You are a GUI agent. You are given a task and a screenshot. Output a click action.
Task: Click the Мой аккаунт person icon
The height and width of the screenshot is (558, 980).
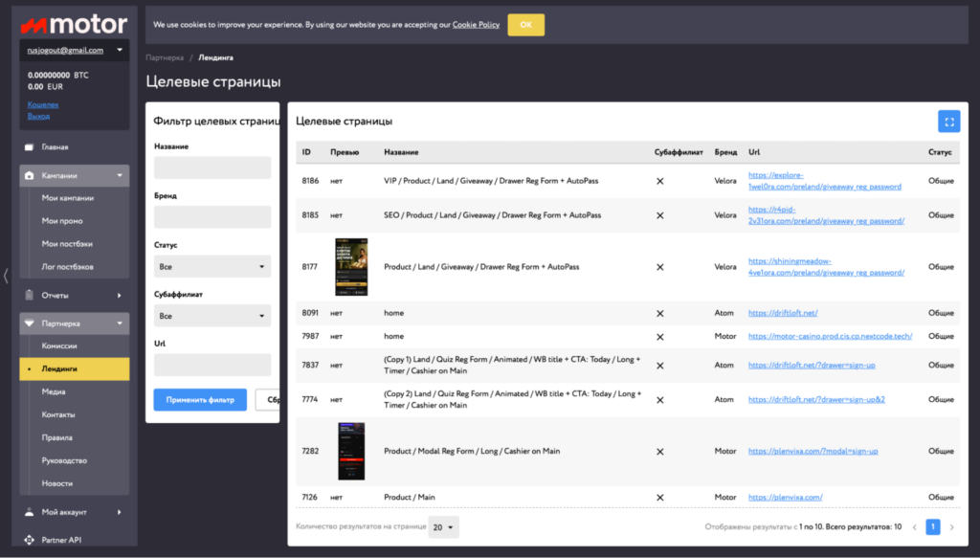[x=30, y=512]
